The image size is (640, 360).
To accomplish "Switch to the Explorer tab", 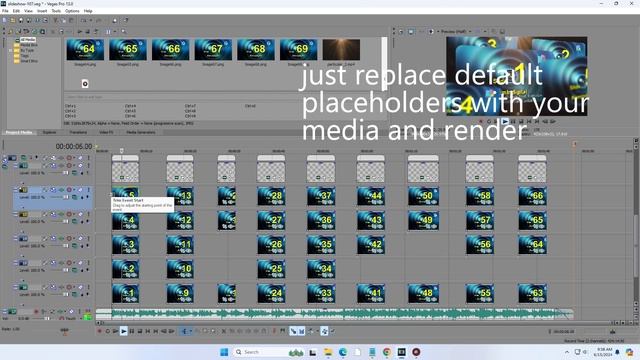I will 49,132.
